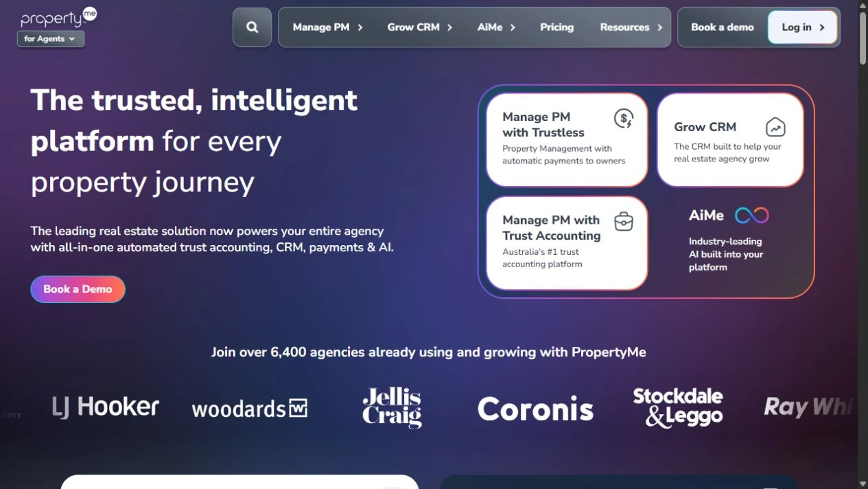This screenshot has width=868, height=489.
Task: Click the Stockdale & Leggo logo
Action: (678, 408)
